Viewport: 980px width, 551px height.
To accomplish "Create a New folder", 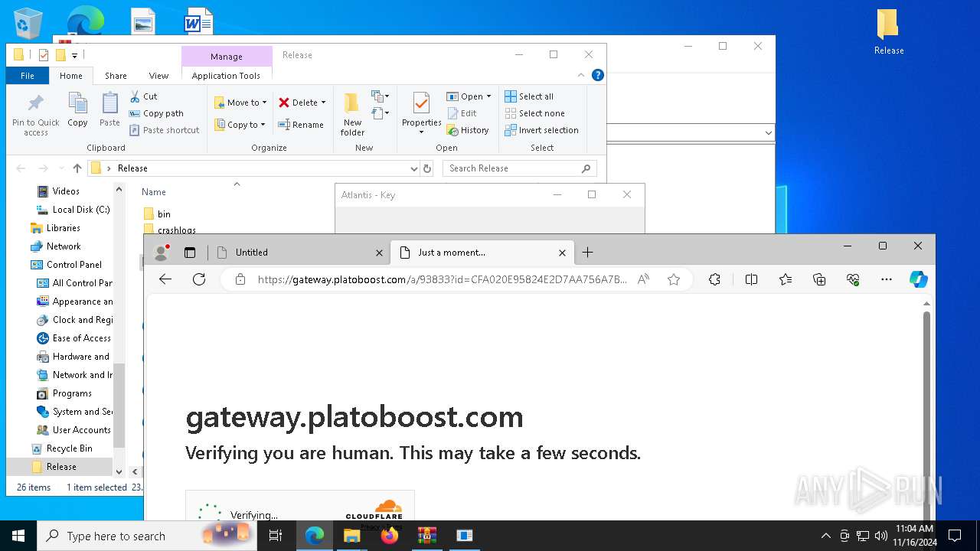I will 352,115.
